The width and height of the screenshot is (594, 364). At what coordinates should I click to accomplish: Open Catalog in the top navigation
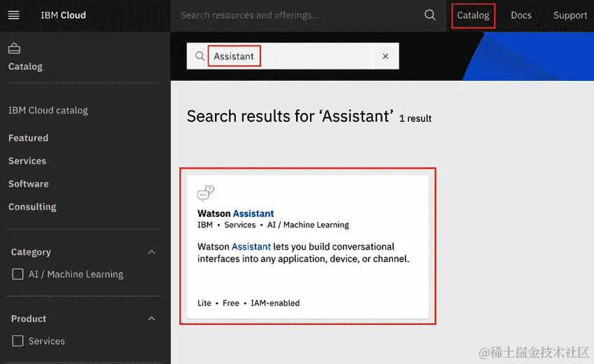pos(473,15)
